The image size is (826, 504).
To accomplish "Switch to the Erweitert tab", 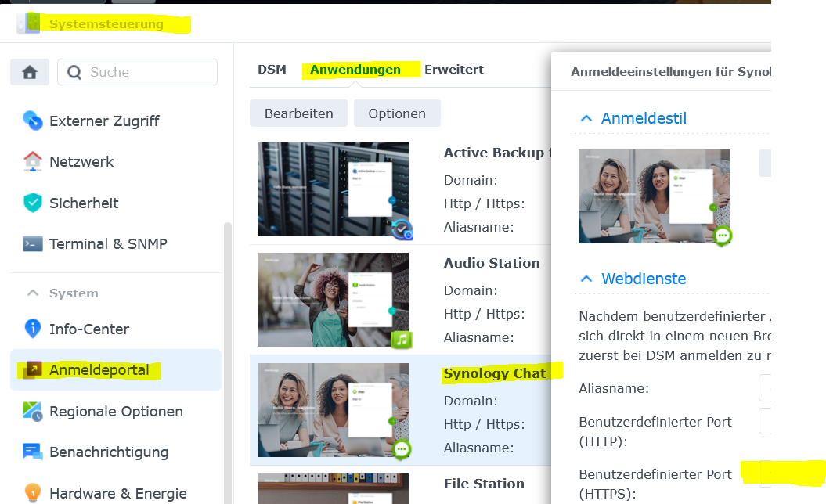I will coord(454,70).
